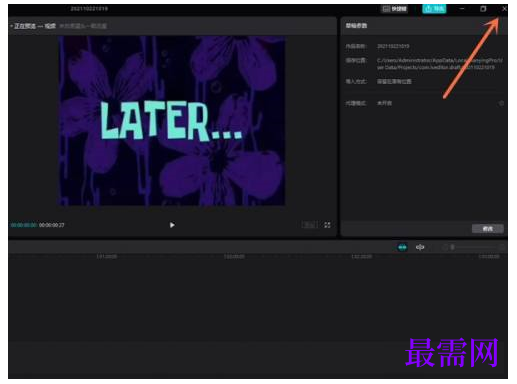517x384 pixels.
Task: Click the draft save path text
Action: (x=440, y=64)
